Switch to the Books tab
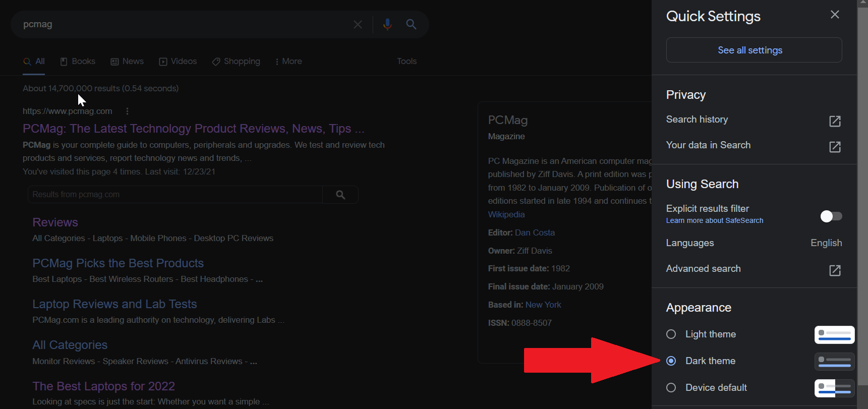This screenshot has width=868, height=409. click(78, 62)
